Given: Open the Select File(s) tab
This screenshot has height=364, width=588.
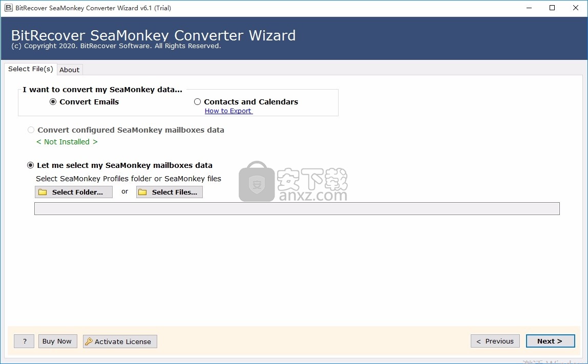Looking at the screenshot, I should point(31,69).
